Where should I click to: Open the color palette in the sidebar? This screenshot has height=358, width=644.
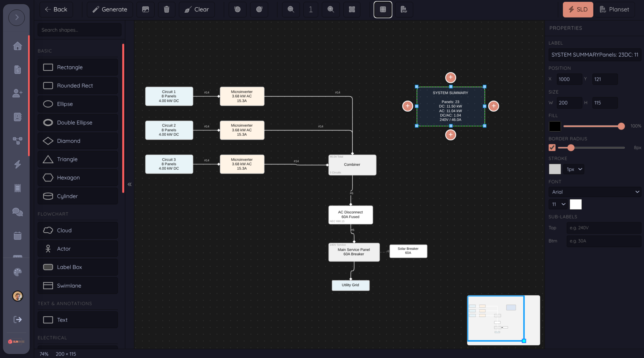pos(17,272)
